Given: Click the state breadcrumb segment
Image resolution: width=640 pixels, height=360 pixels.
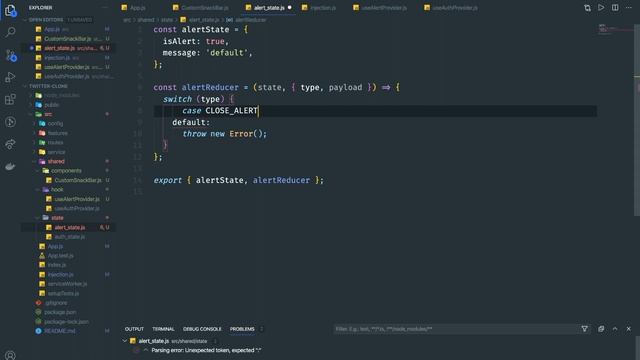Looking at the screenshot, I should (x=167, y=20).
